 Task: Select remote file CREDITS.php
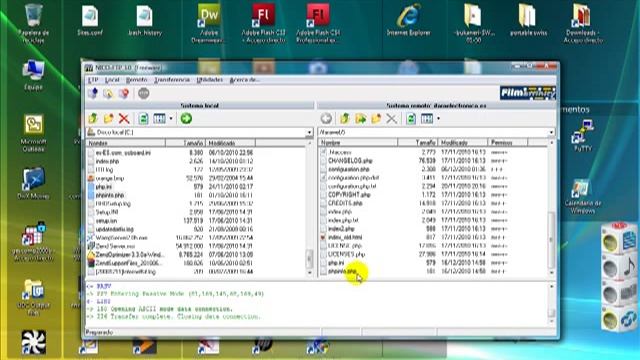[345, 203]
